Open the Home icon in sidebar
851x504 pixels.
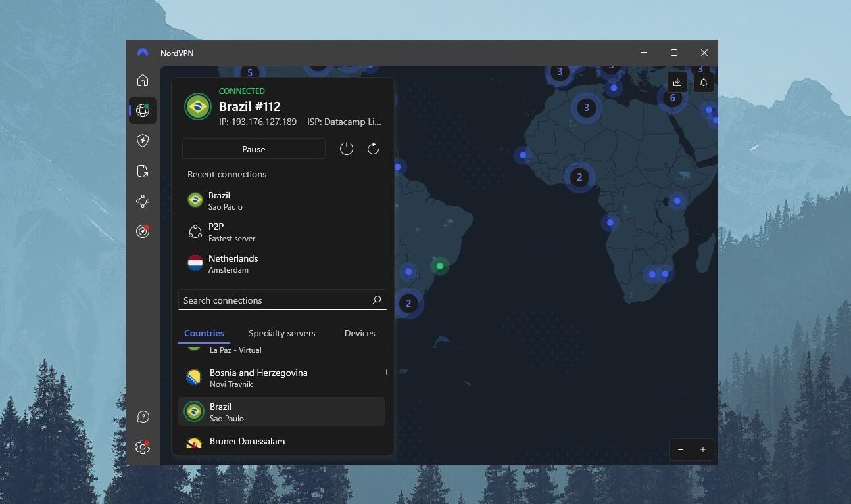coord(143,80)
